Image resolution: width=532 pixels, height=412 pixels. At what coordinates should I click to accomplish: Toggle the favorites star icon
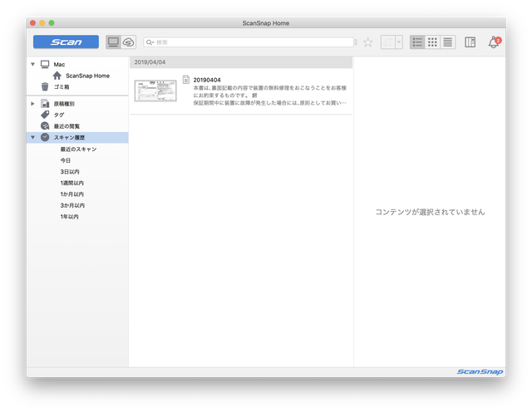(367, 42)
